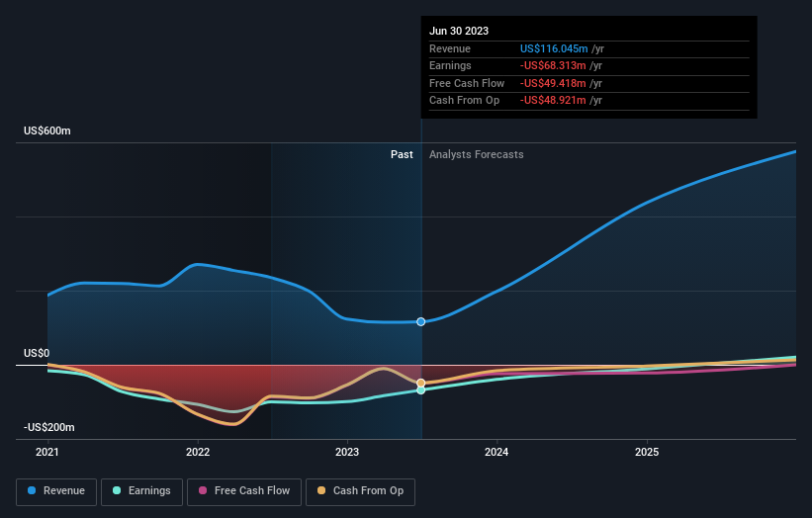The image size is (812, 518).
Task: Click the -US$68.313m earnings value
Action: click(553, 65)
